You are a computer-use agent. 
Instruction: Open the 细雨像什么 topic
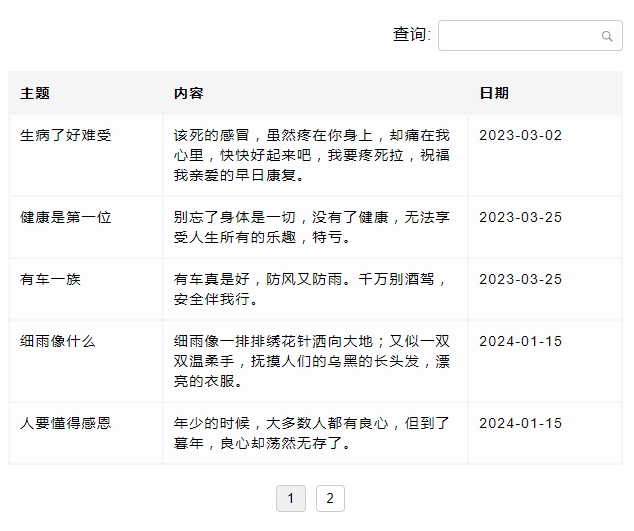pos(58,341)
